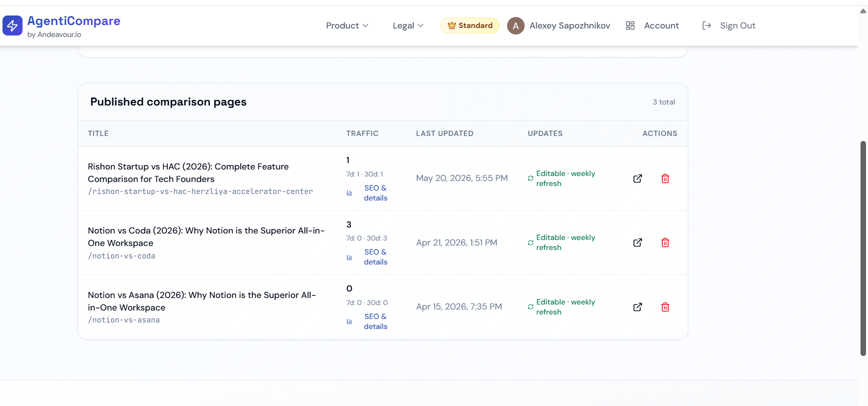Click the crown icon in Standard badge
The image size is (868, 406).
(x=452, y=25)
